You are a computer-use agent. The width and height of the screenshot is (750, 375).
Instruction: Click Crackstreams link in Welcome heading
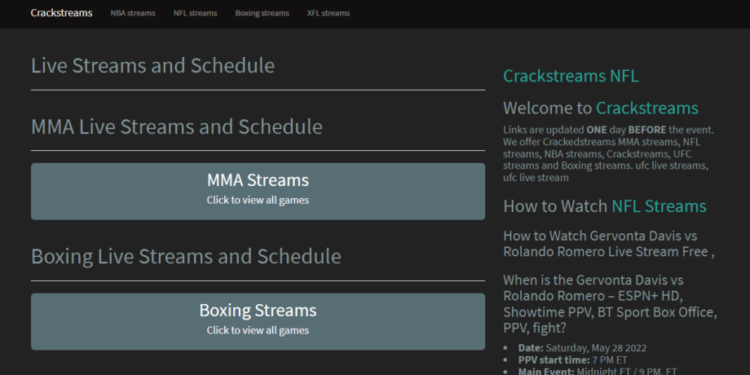647,108
